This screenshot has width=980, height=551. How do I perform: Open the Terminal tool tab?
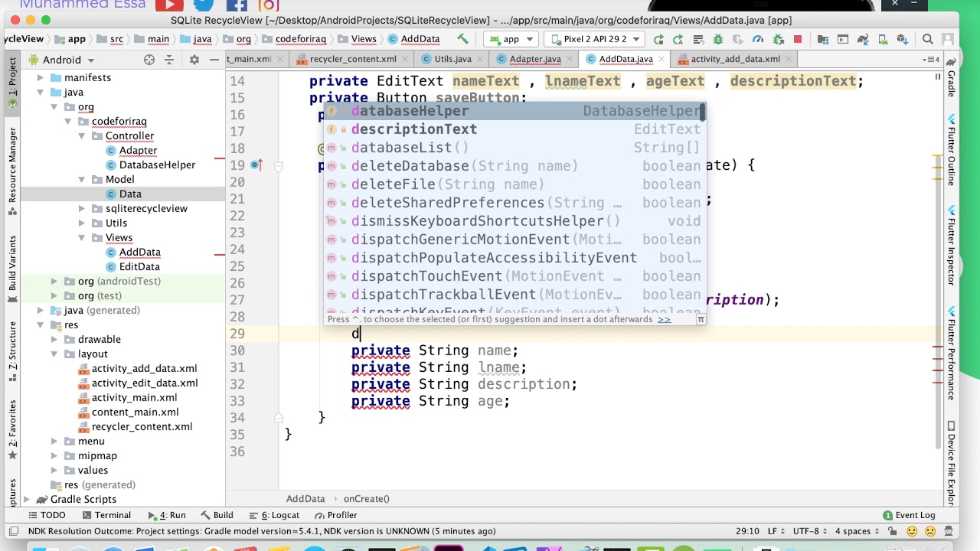click(106, 515)
